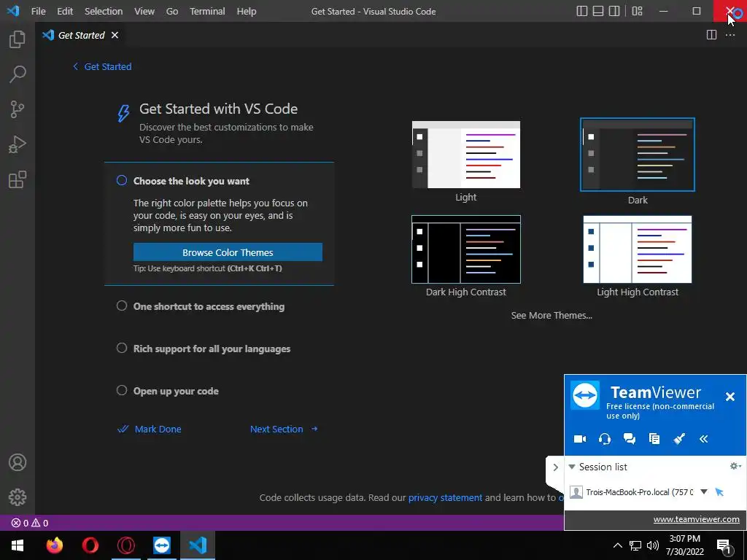
Task: Close the TeamViewer panel
Action: click(x=729, y=396)
